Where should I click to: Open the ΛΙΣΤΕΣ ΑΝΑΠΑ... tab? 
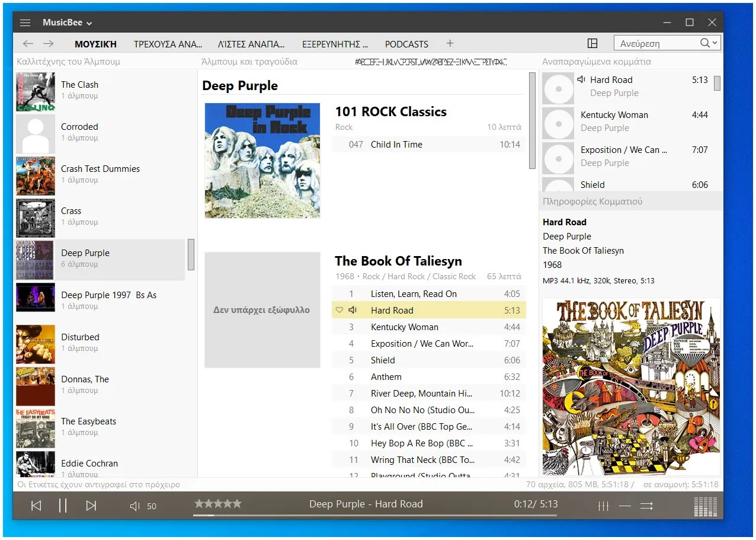tap(251, 44)
